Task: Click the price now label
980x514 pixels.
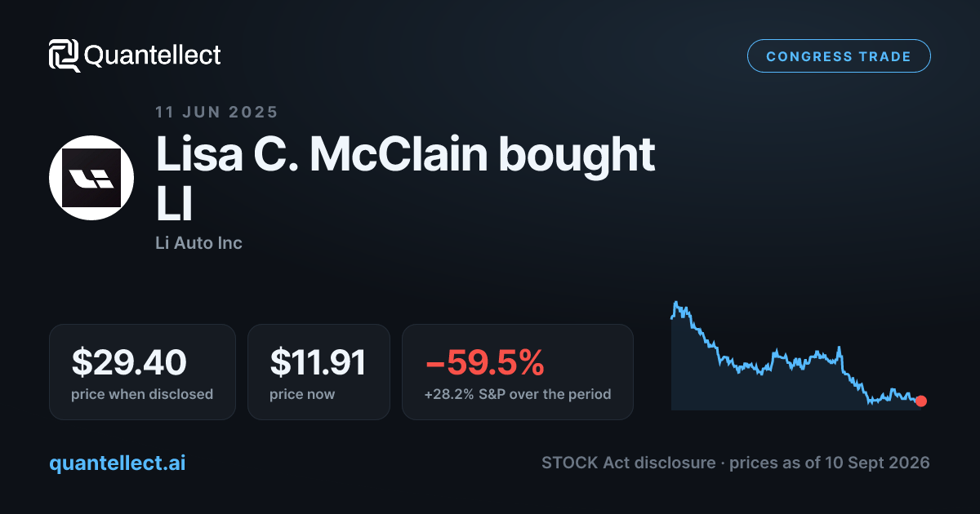Action: click(x=302, y=394)
